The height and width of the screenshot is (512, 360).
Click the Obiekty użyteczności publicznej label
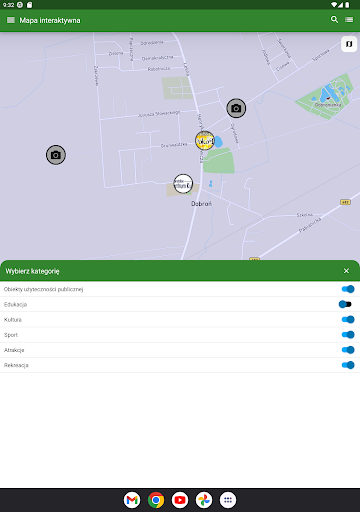[x=43, y=289]
